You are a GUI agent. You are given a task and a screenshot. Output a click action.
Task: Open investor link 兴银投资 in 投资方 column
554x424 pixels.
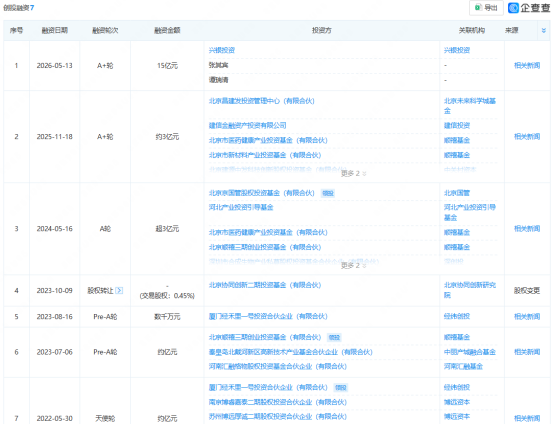[222, 50]
